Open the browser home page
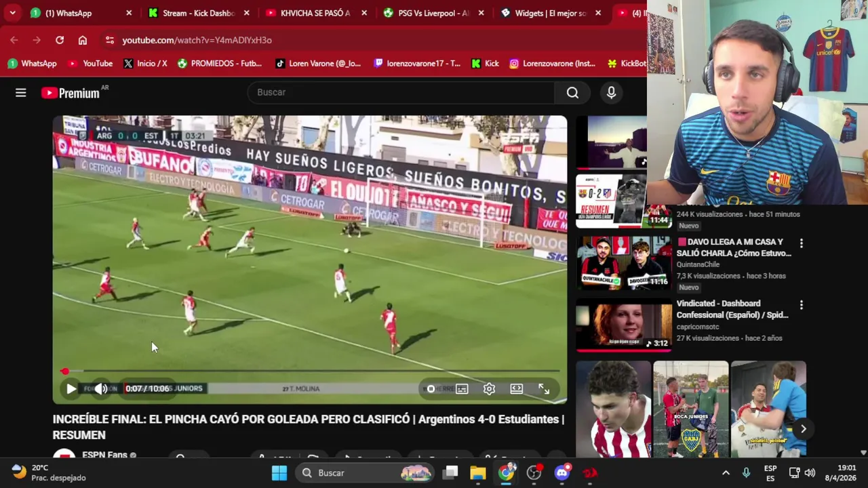This screenshot has width=868, height=488. [83, 40]
